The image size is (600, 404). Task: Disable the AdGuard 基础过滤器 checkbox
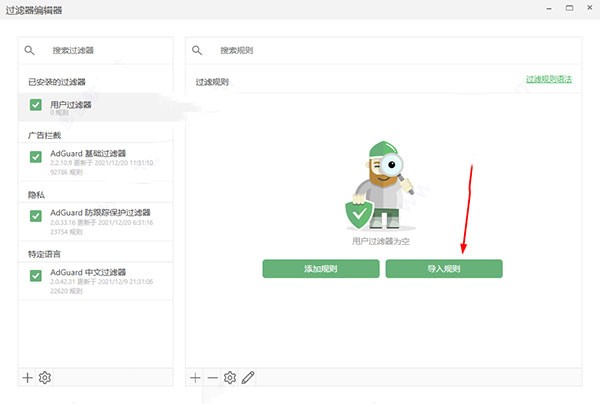[x=36, y=157]
